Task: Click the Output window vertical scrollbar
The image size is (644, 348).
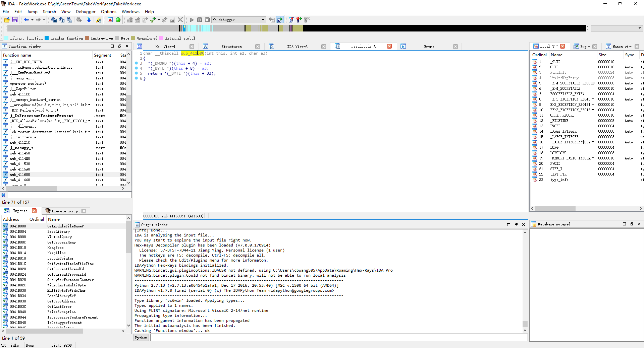Action: tap(525, 281)
